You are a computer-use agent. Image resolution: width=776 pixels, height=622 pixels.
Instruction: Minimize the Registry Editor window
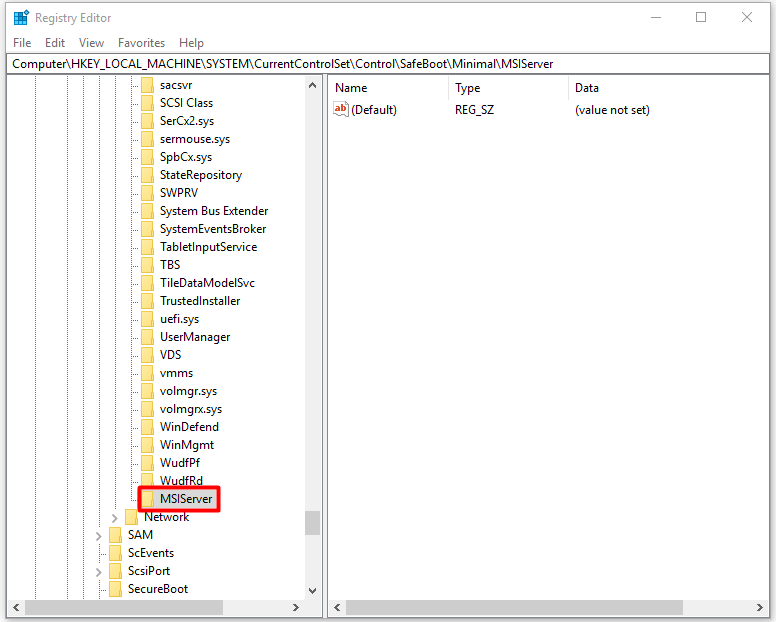(x=656, y=17)
